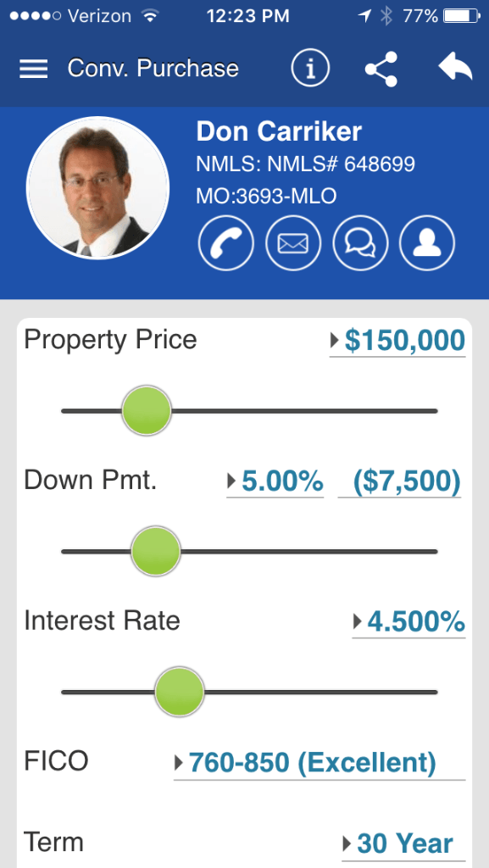Screen dimensions: 489x868
Task: Click the Down Pmt. slider handle
Action: click(155, 551)
